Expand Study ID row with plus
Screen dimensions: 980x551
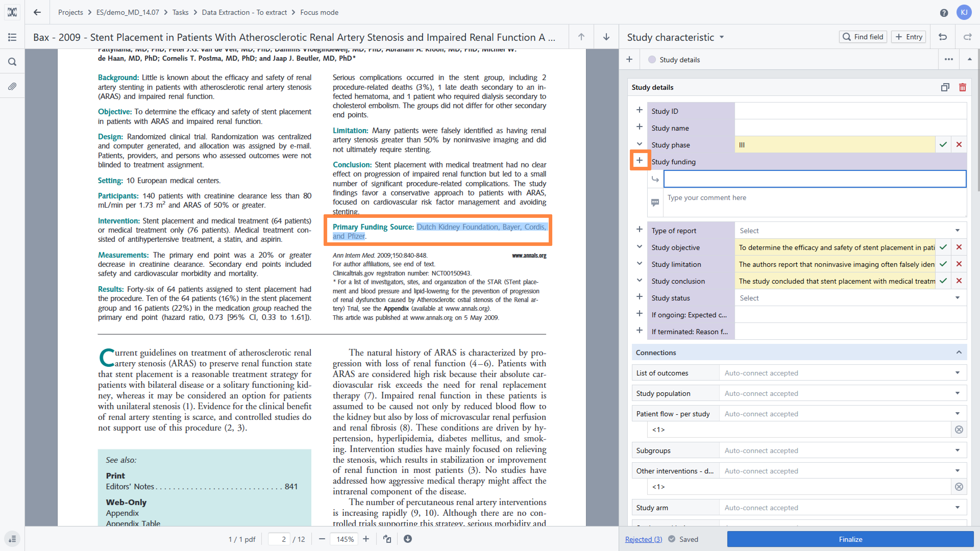coord(640,110)
